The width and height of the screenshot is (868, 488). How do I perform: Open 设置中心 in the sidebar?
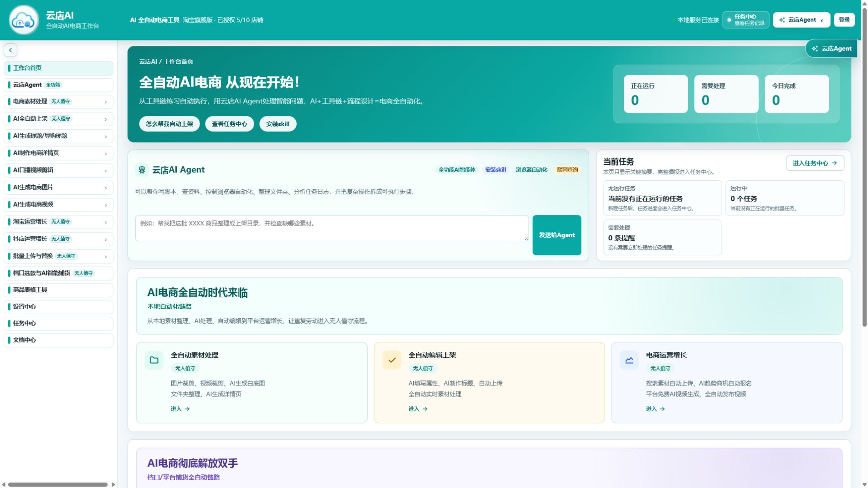pos(58,307)
